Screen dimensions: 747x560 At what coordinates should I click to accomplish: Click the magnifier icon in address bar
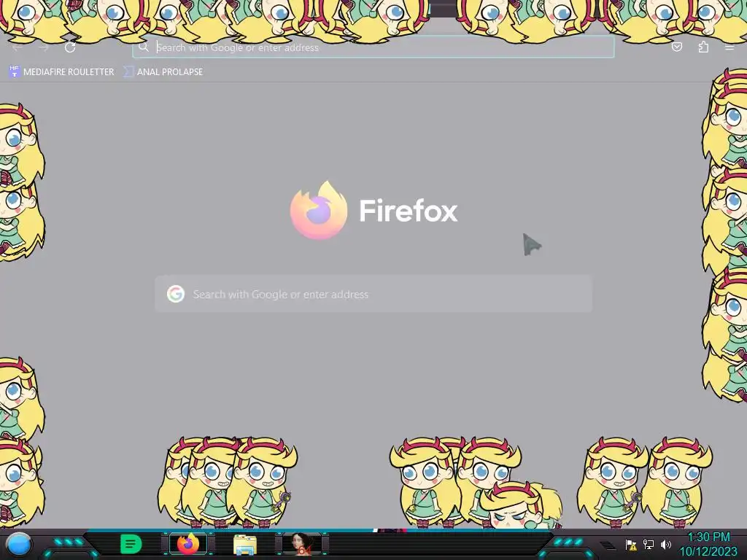[x=144, y=47]
